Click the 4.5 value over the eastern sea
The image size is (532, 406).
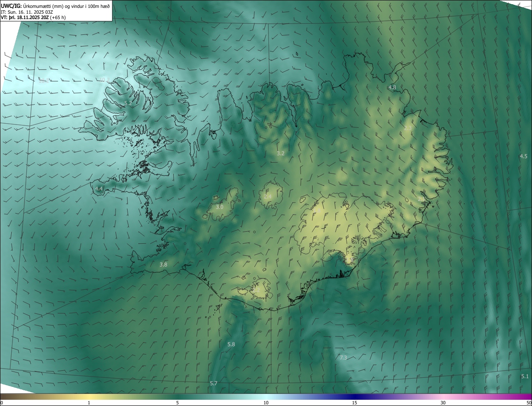523,156
